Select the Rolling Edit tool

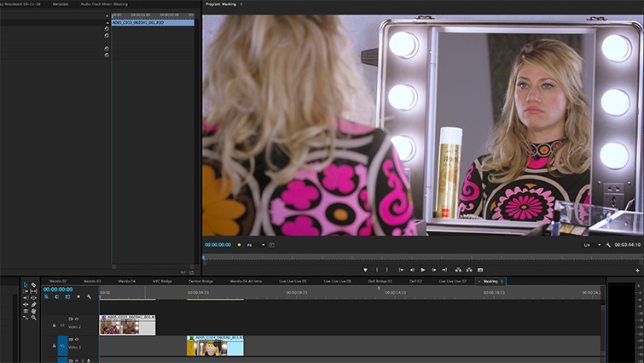(26, 311)
